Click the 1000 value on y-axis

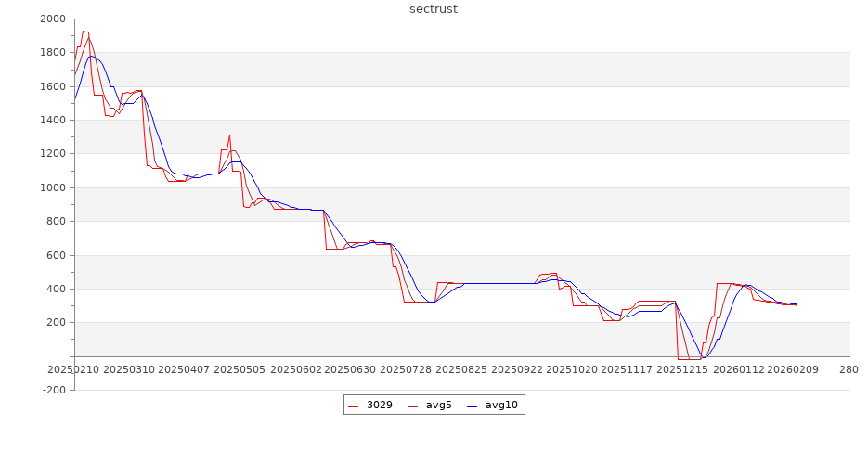coord(52,188)
